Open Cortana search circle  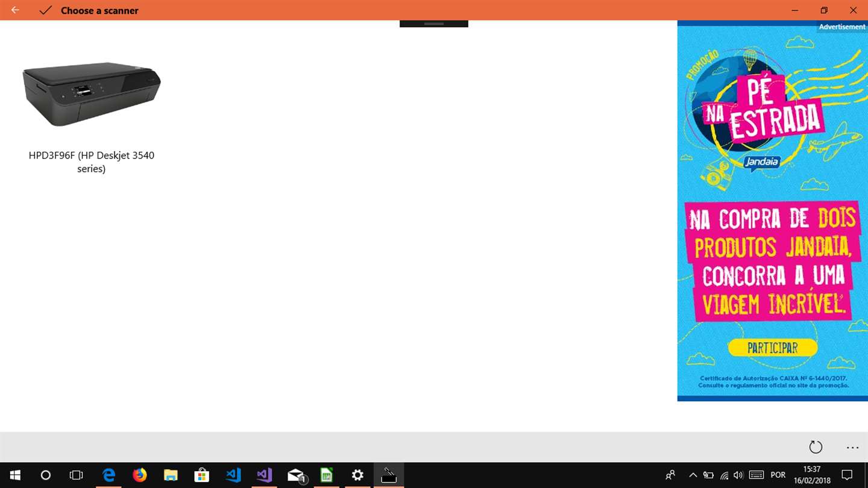tap(45, 475)
